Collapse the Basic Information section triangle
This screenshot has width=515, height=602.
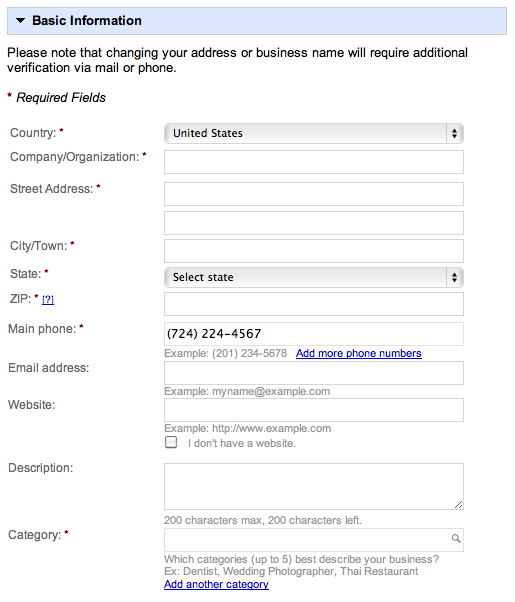click(20, 21)
